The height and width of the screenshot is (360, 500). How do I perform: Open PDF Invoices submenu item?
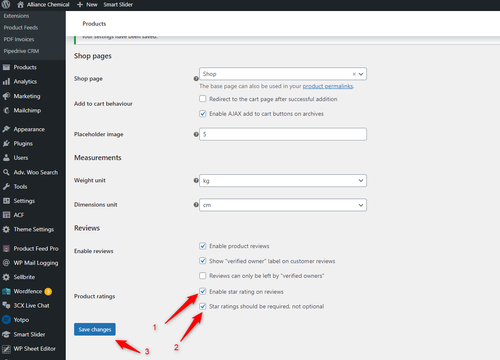[19, 39]
